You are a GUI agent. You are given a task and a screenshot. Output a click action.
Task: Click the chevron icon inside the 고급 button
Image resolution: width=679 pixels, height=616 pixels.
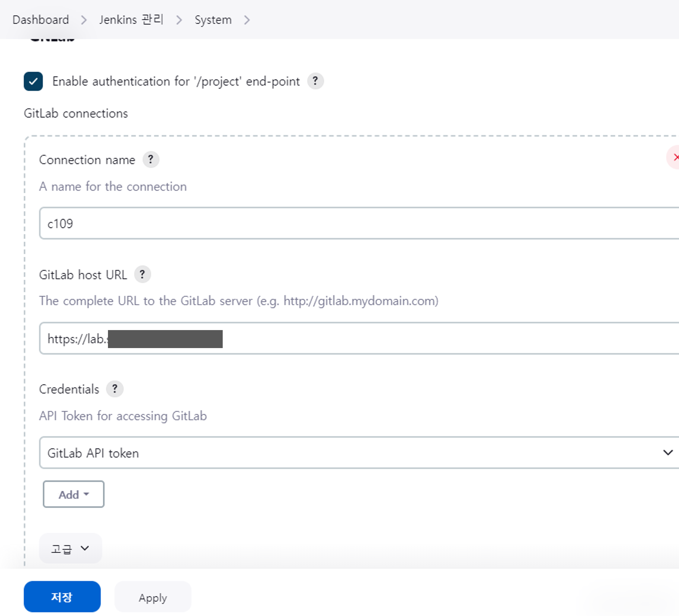[x=85, y=548]
